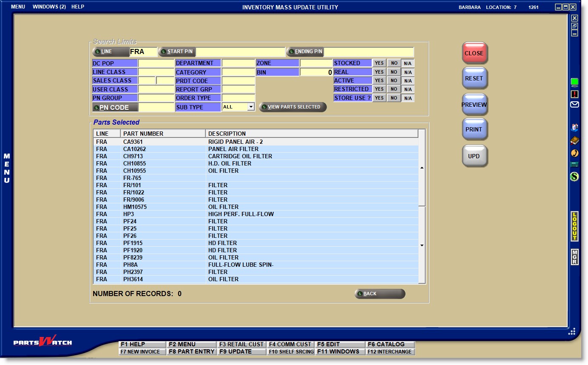This screenshot has height=365, width=588.
Task: Open the envelope mail icon
Action: pyautogui.click(x=574, y=104)
